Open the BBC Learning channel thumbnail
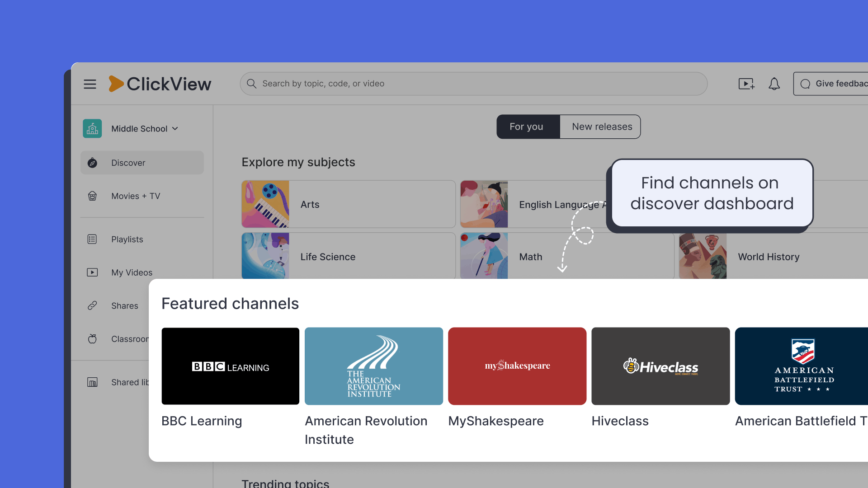Viewport: 868px width, 488px height. tap(231, 366)
